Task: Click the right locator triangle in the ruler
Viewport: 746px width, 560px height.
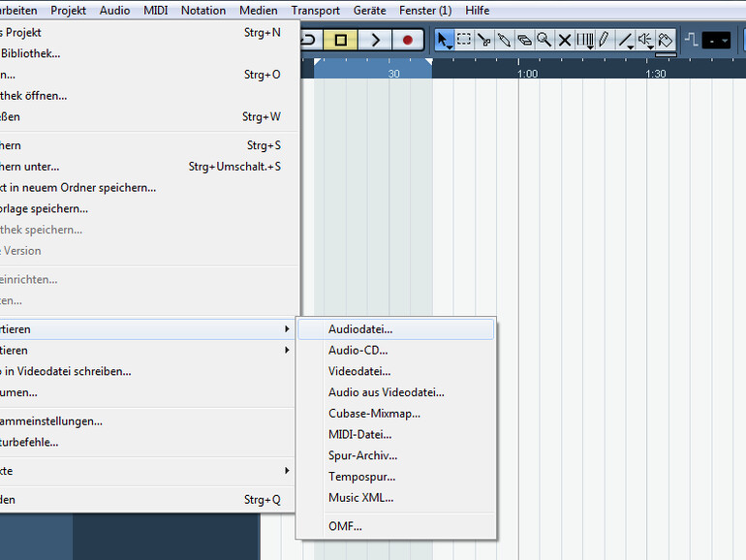Action: tap(428, 62)
